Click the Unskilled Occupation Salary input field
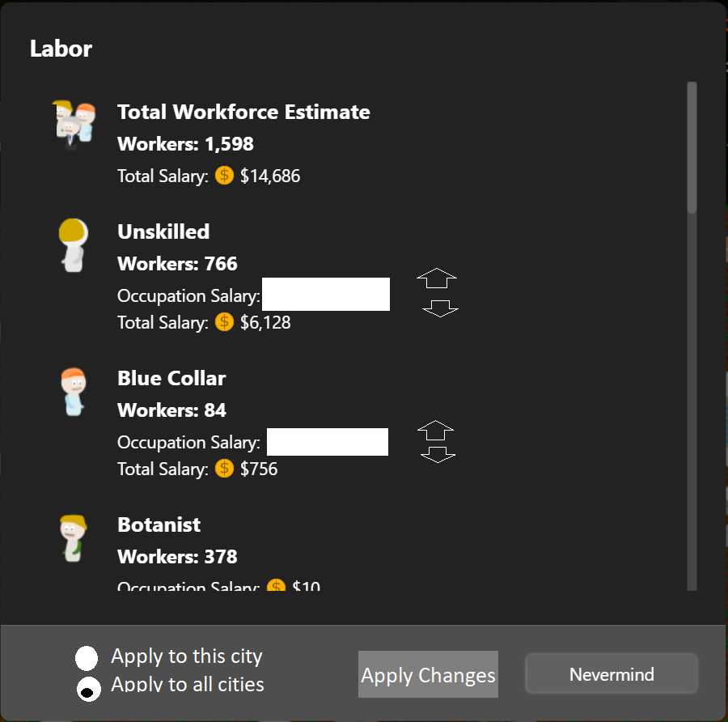728x722 pixels. 326,294
